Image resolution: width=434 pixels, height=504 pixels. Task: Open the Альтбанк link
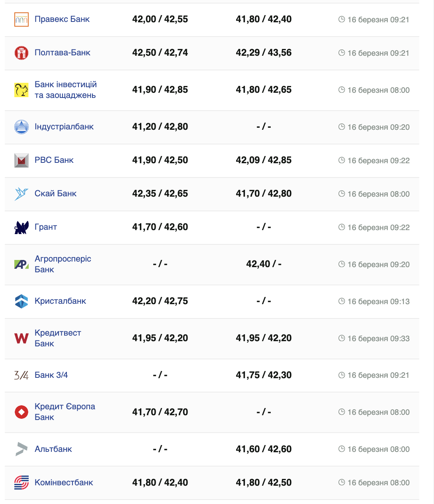(x=53, y=449)
